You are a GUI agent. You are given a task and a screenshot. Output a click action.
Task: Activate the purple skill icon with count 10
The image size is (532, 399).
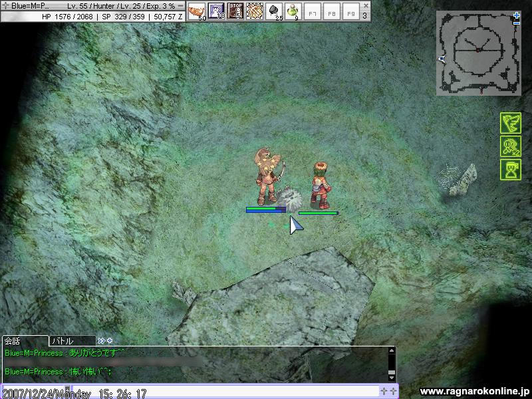215,11
